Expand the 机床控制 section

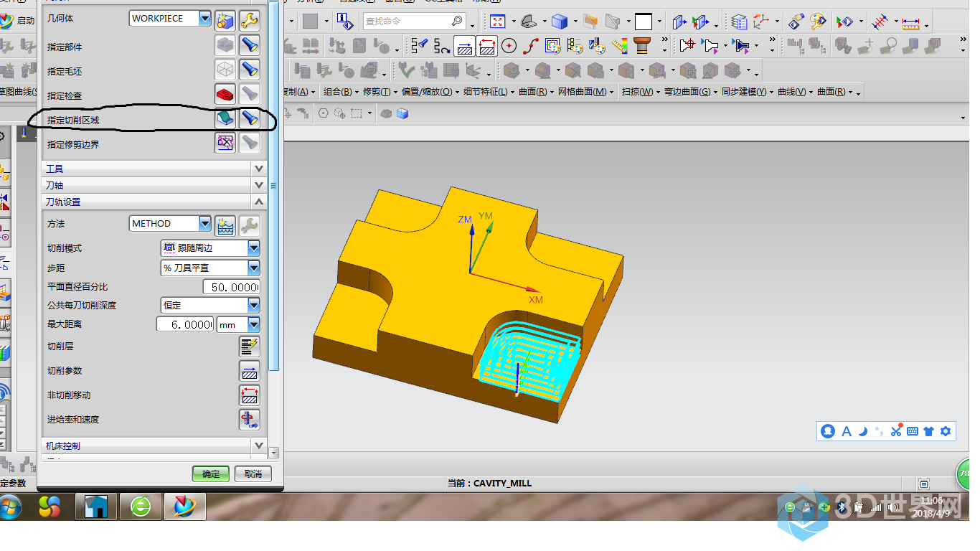pyautogui.click(x=154, y=446)
